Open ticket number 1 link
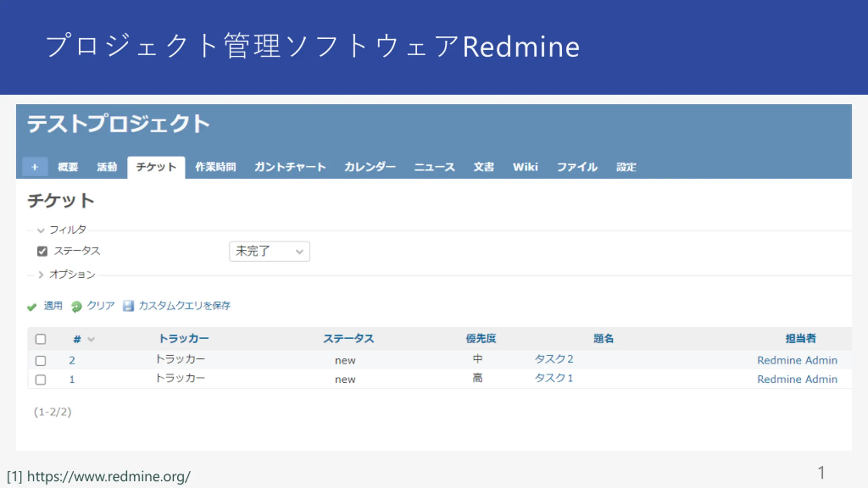The height and width of the screenshot is (488, 868). 72,380
